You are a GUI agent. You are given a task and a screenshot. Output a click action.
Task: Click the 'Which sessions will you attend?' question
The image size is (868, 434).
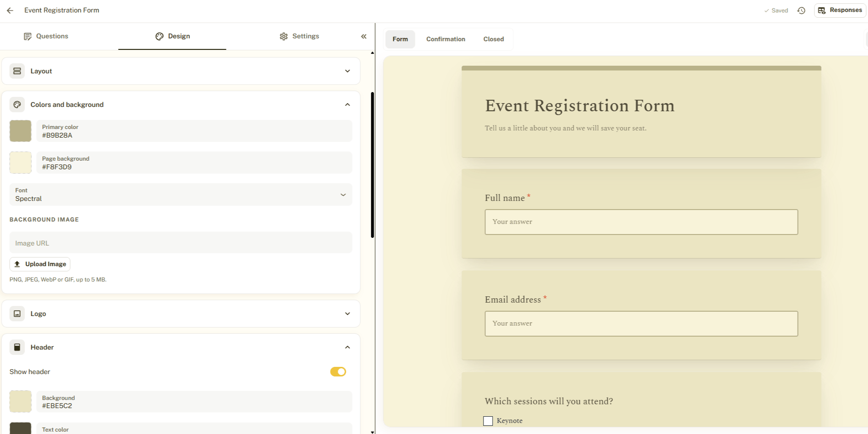[x=549, y=401]
